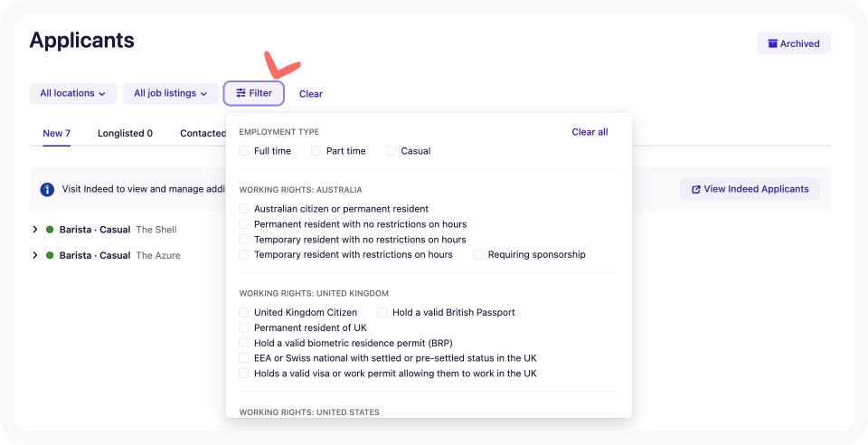Click green status dot beside The Azure listing
The width and height of the screenshot is (868, 445).
coord(50,255)
